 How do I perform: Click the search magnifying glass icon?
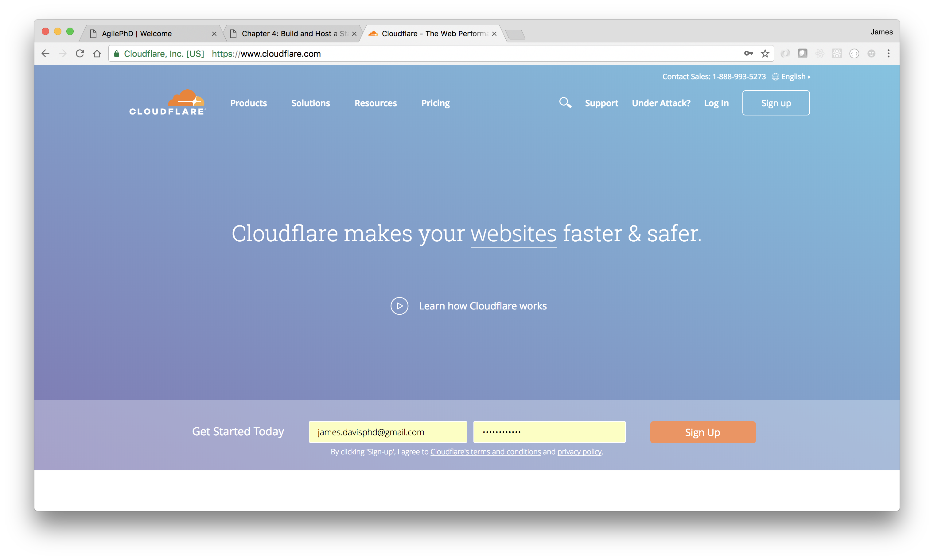[565, 102]
